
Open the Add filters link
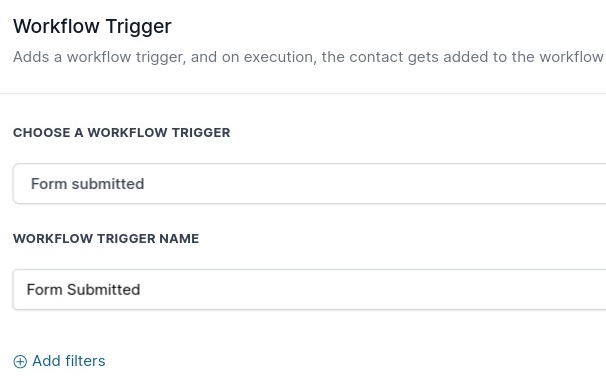59,361
